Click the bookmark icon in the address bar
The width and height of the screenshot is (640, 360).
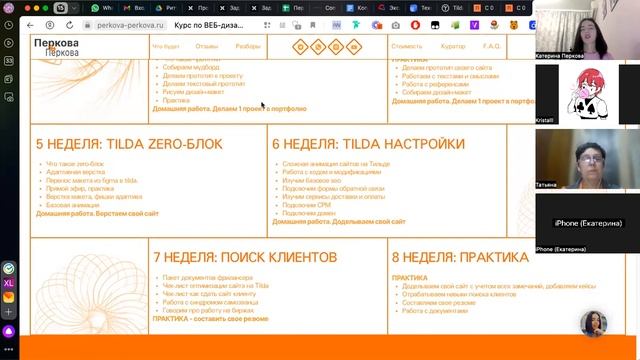coord(313,25)
